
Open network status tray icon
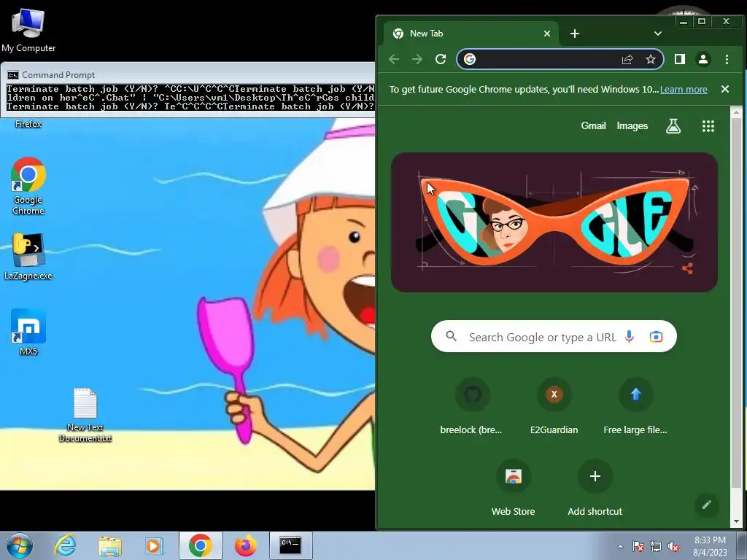[x=656, y=546]
